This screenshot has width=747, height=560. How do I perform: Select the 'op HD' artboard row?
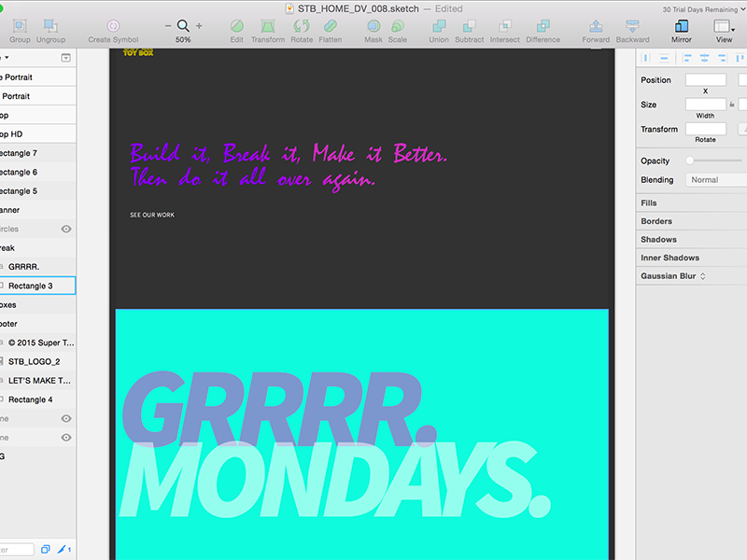[37, 133]
